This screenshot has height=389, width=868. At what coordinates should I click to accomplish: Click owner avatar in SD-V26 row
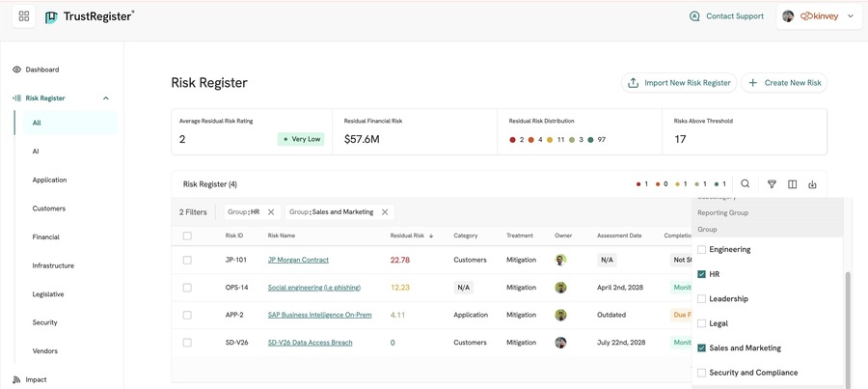[560, 343]
